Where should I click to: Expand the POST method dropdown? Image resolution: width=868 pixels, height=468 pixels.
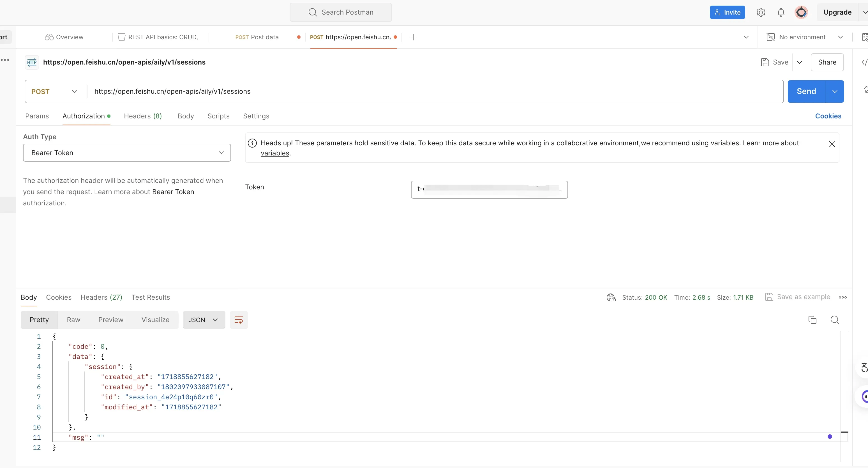pyautogui.click(x=75, y=91)
